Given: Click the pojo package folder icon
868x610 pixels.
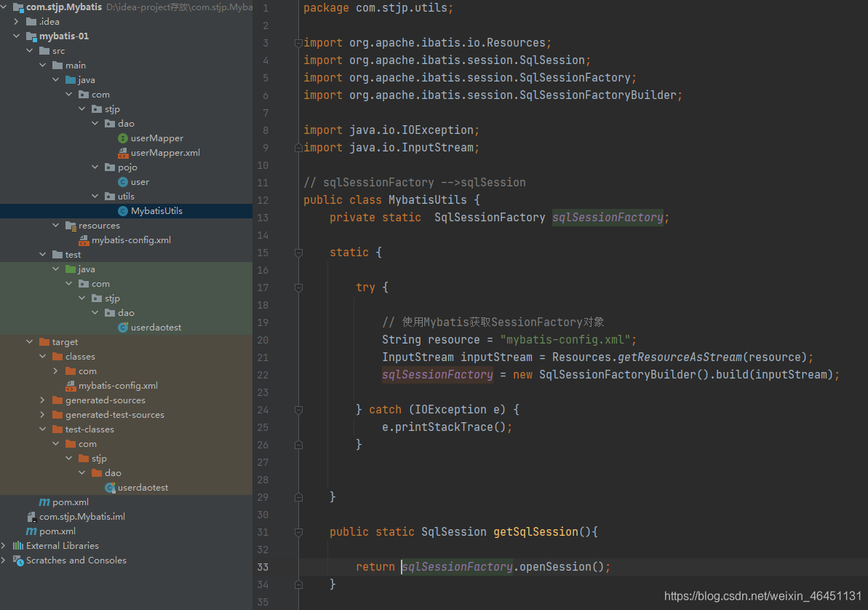Looking at the screenshot, I should point(110,167).
